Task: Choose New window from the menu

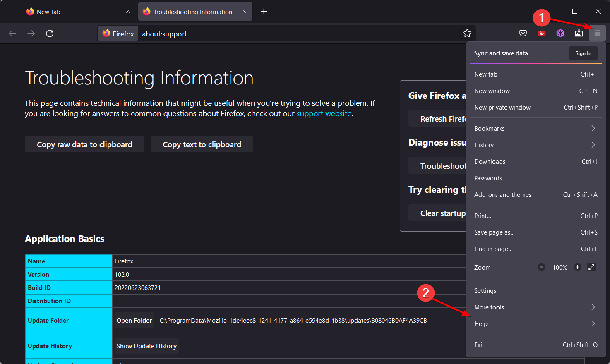Action: coord(536,91)
